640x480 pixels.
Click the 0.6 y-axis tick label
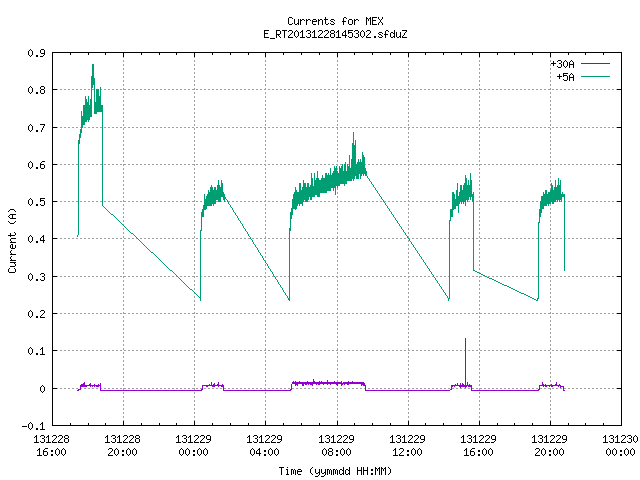click(36, 165)
